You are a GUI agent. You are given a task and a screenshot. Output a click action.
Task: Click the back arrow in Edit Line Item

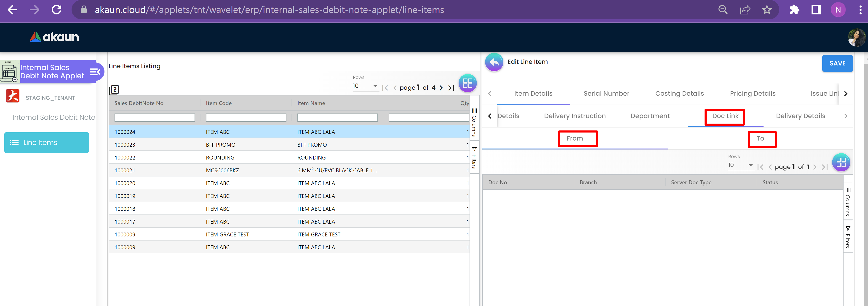(x=494, y=62)
